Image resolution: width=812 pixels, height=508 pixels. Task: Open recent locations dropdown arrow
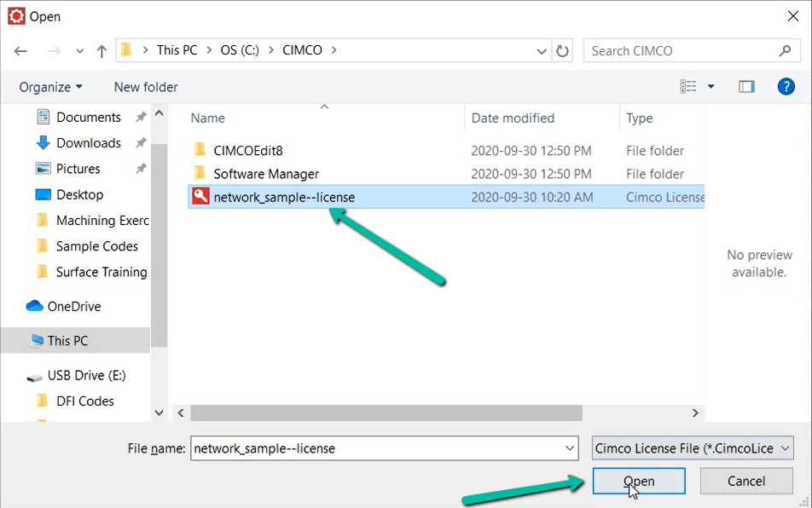point(79,51)
